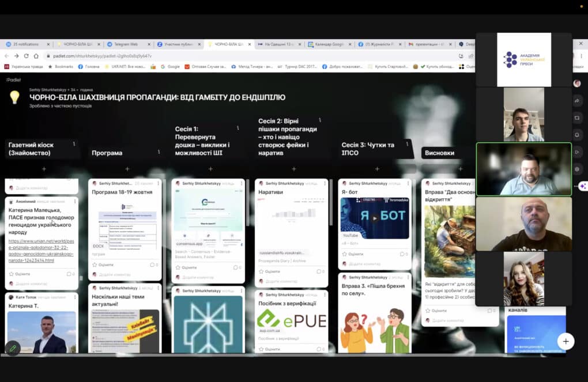The height and width of the screenshot is (382, 588).
Task: Open the options menu of Газетний кіоск column
Action: click(x=74, y=144)
